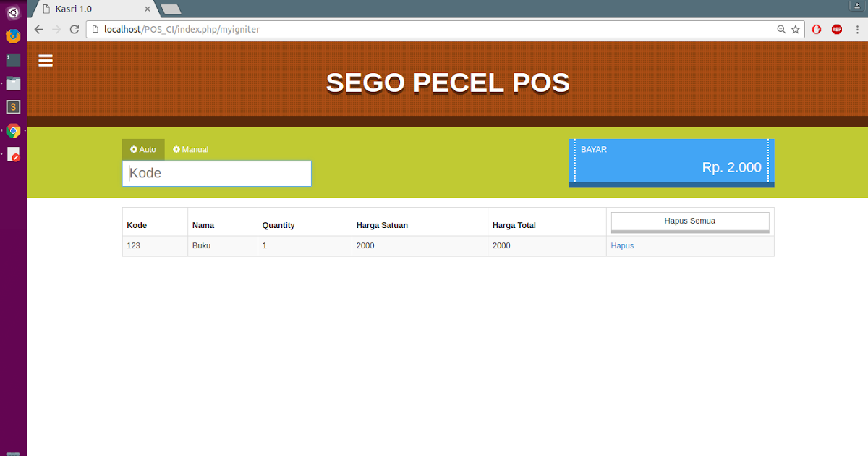Open the document editor dock icon
The image size is (868, 456).
(13, 154)
